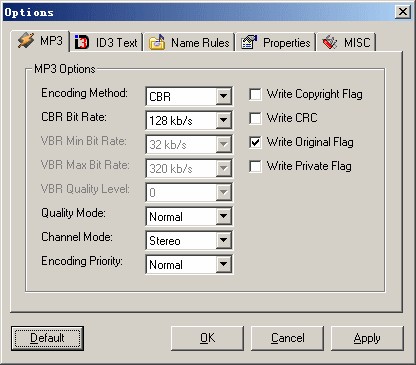Click the disabled VBR Quality Level dropdown arrow

tap(223, 193)
